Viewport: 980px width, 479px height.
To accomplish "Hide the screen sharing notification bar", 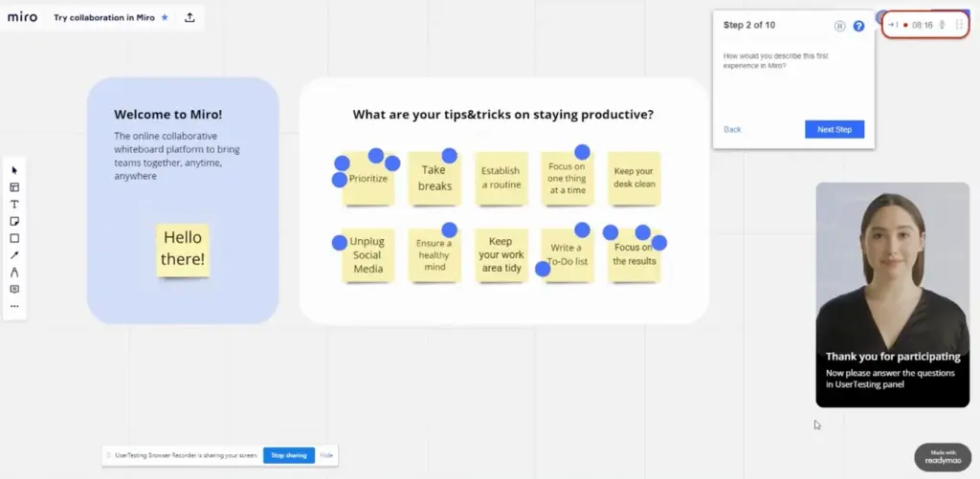I will 326,455.
